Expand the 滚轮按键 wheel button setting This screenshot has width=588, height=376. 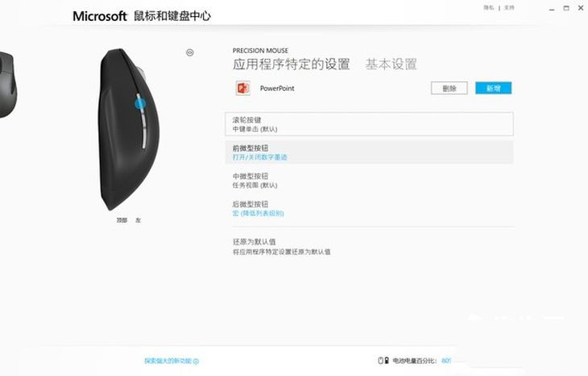369,124
